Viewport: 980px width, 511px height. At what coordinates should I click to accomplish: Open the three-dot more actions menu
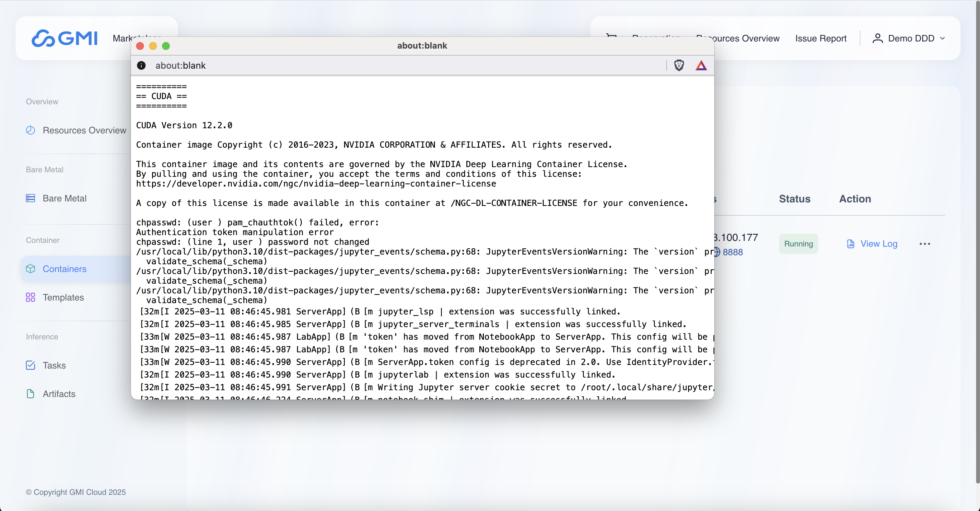click(x=925, y=244)
